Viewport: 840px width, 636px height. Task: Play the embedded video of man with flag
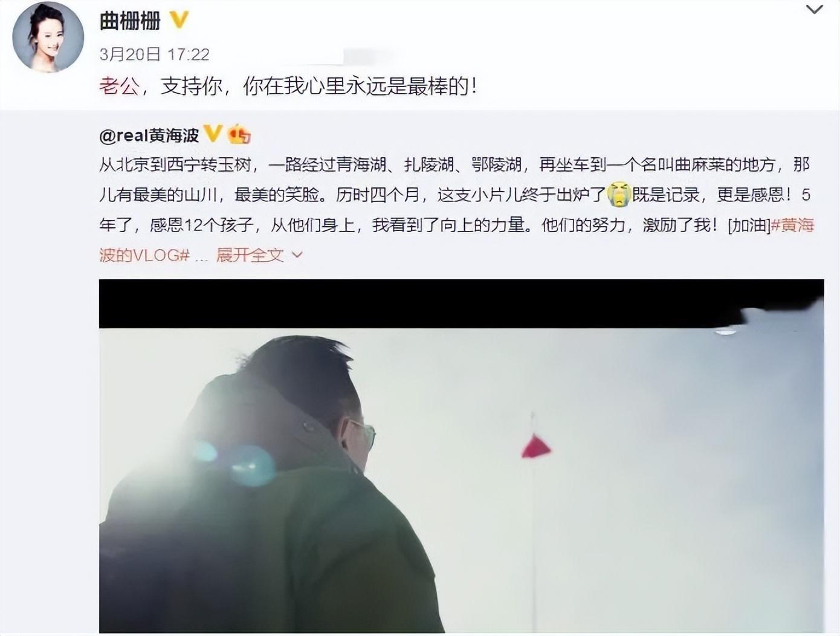(462, 456)
